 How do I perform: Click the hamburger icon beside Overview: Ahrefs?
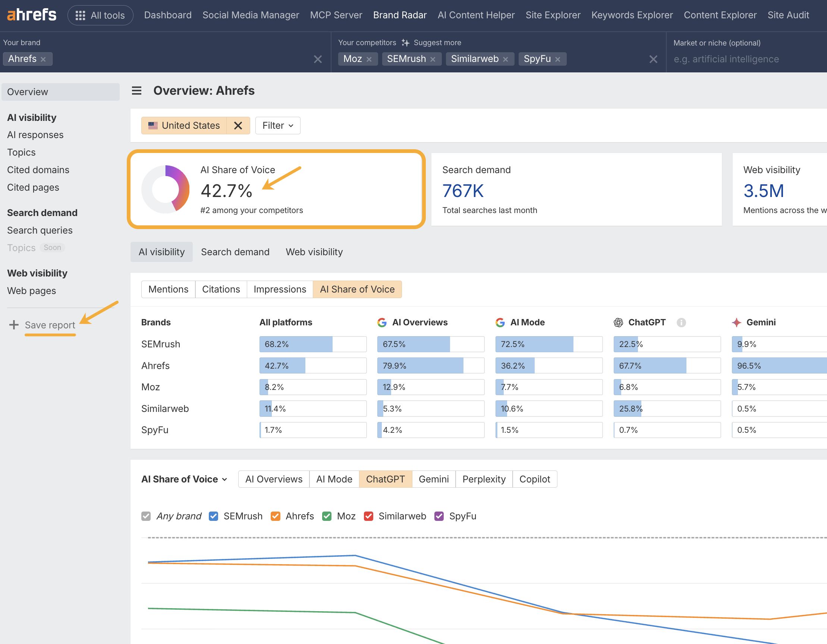pos(136,91)
